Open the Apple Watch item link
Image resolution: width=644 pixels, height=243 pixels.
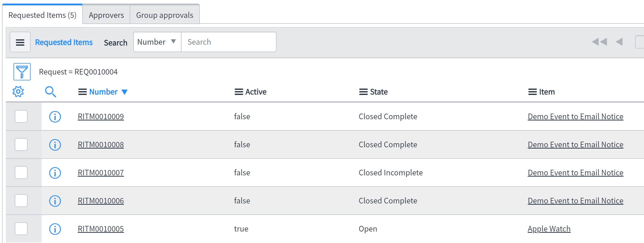tap(549, 229)
